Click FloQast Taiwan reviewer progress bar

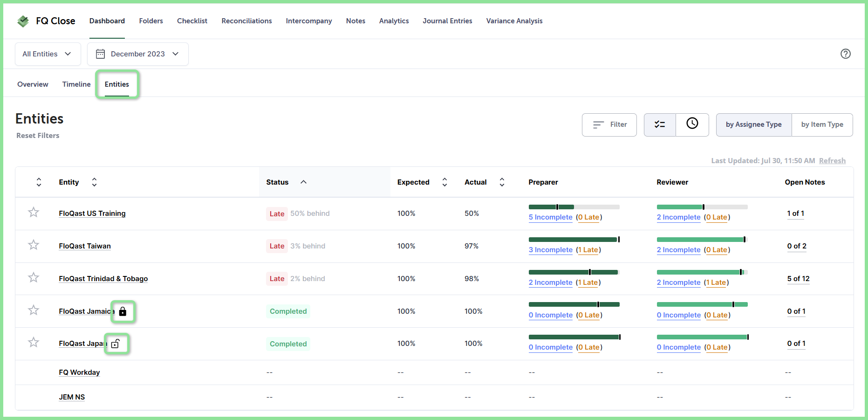(x=702, y=240)
